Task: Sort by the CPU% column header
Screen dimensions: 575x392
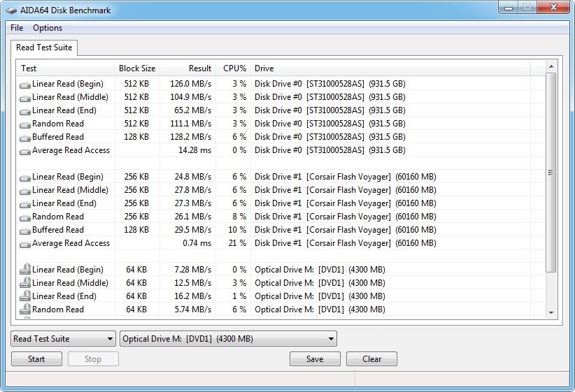Action: 233,68
